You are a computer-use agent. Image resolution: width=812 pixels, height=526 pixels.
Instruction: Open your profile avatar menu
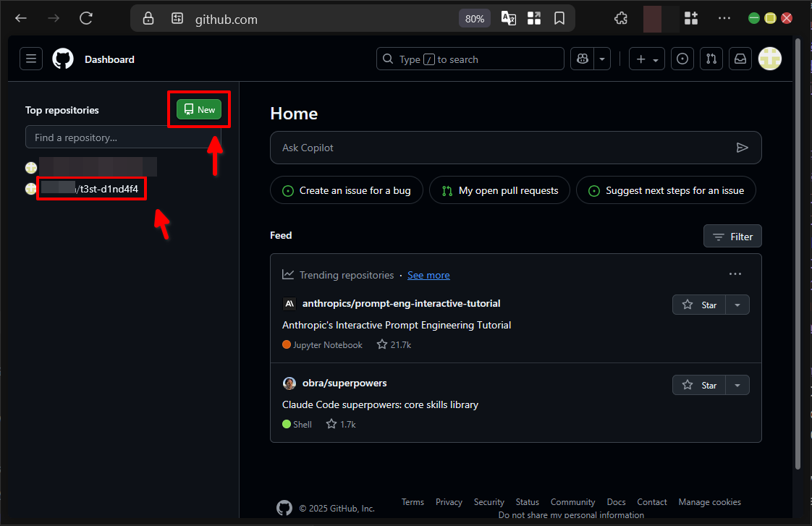pos(769,59)
